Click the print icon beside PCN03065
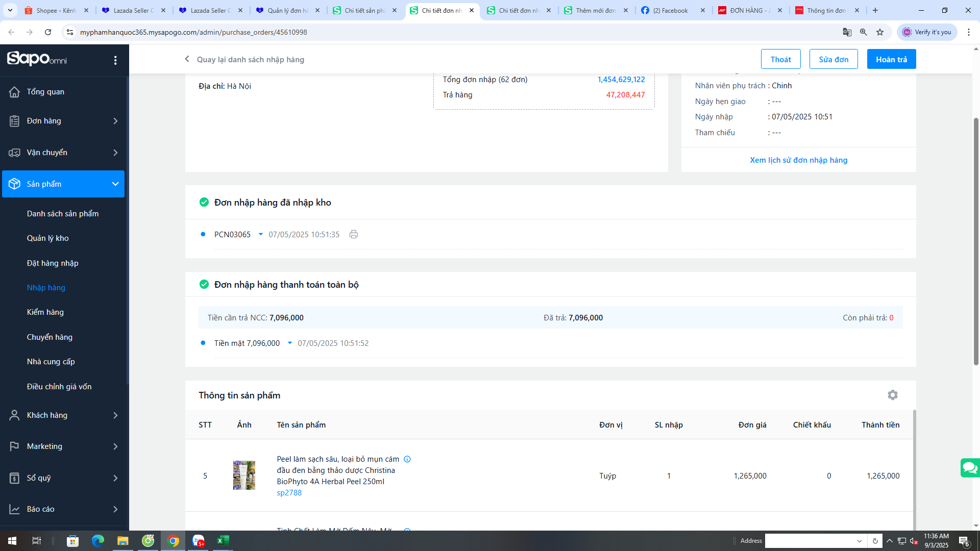980x551 pixels. point(354,235)
